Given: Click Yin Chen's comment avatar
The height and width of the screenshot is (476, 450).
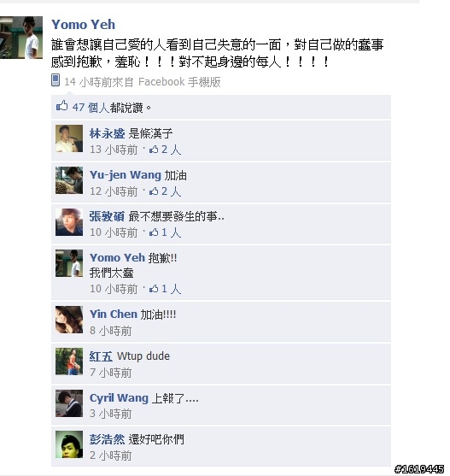Looking at the screenshot, I should [69, 320].
